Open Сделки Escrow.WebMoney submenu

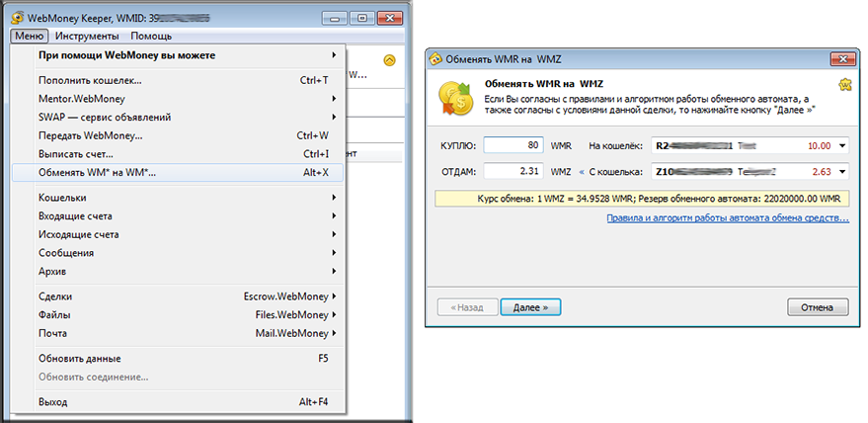(x=177, y=296)
